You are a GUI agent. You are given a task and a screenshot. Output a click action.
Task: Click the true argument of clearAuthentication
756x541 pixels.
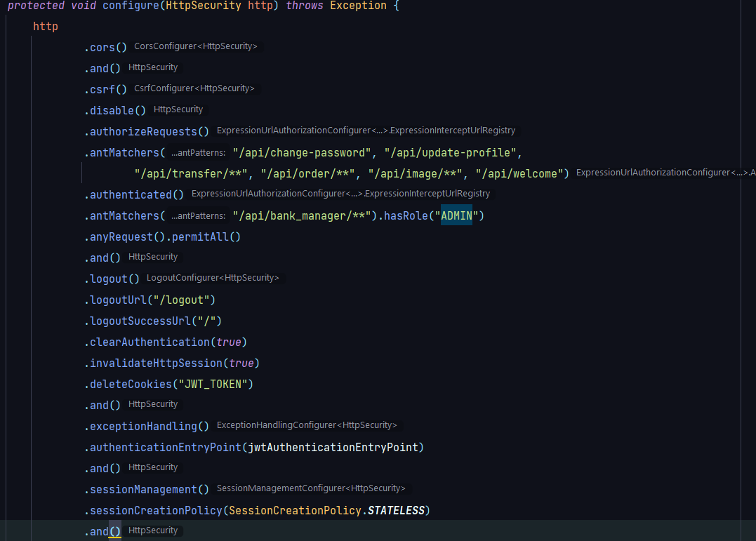click(229, 342)
